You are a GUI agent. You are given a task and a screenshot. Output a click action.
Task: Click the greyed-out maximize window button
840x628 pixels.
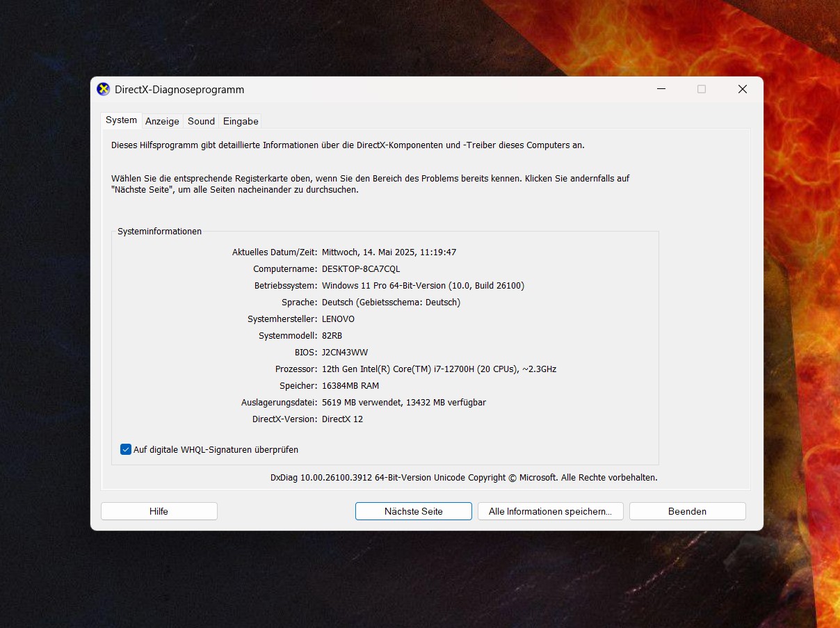(702, 89)
